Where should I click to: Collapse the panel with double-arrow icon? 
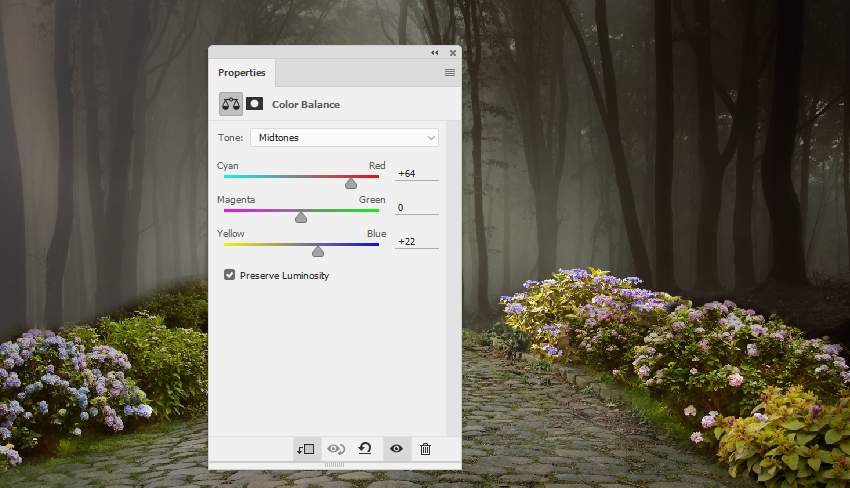coord(435,53)
